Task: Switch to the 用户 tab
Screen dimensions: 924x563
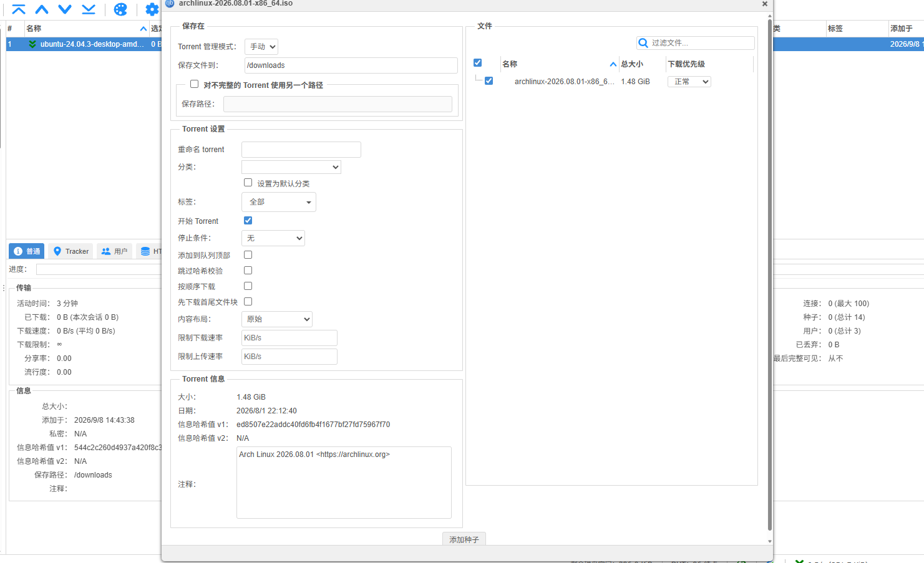Action: pyautogui.click(x=114, y=251)
